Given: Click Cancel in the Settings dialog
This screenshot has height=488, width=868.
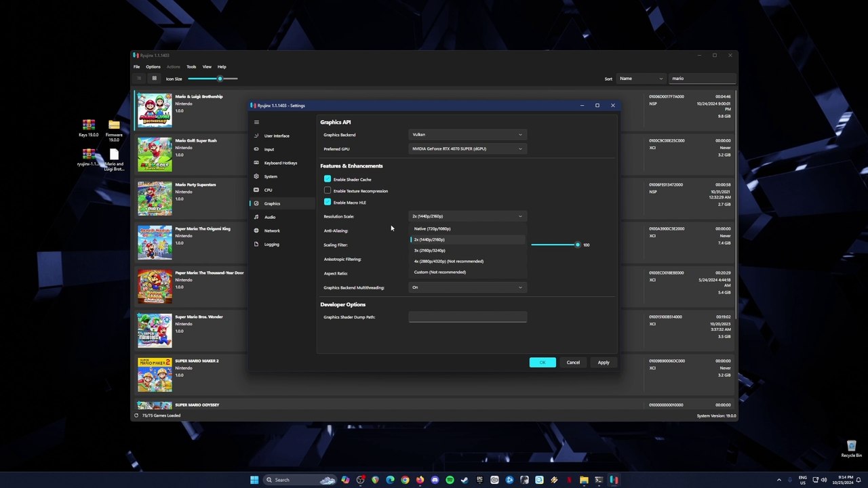Looking at the screenshot, I should point(573,363).
